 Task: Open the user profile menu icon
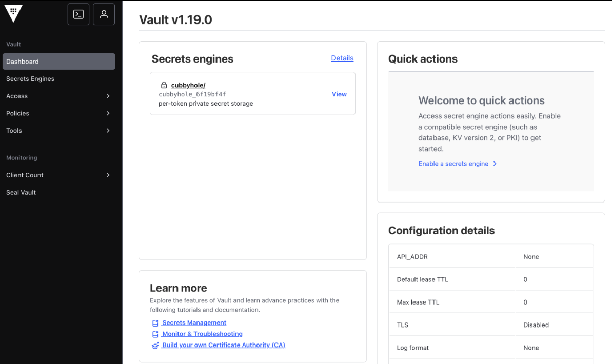[x=104, y=14]
